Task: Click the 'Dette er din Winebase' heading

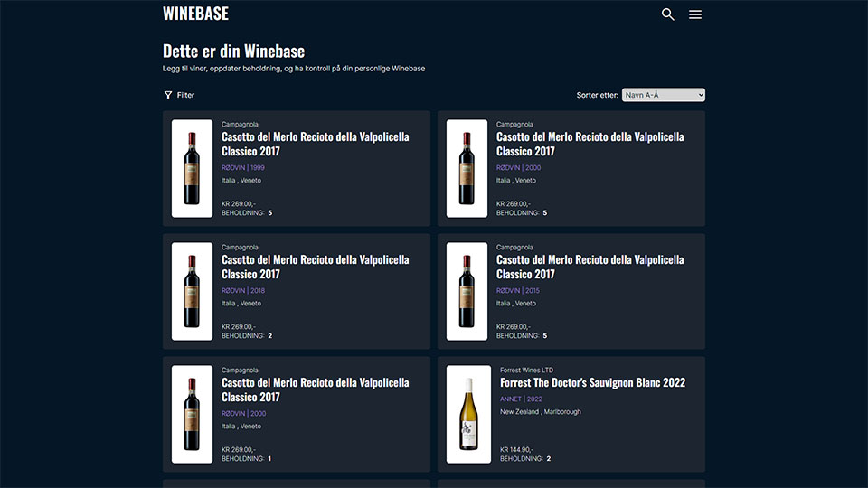Action: pyautogui.click(x=233, y=51)
